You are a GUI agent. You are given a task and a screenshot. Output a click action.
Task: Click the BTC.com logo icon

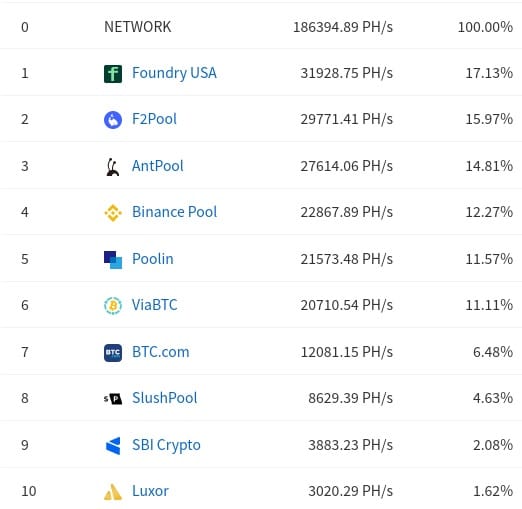[113, 353]
